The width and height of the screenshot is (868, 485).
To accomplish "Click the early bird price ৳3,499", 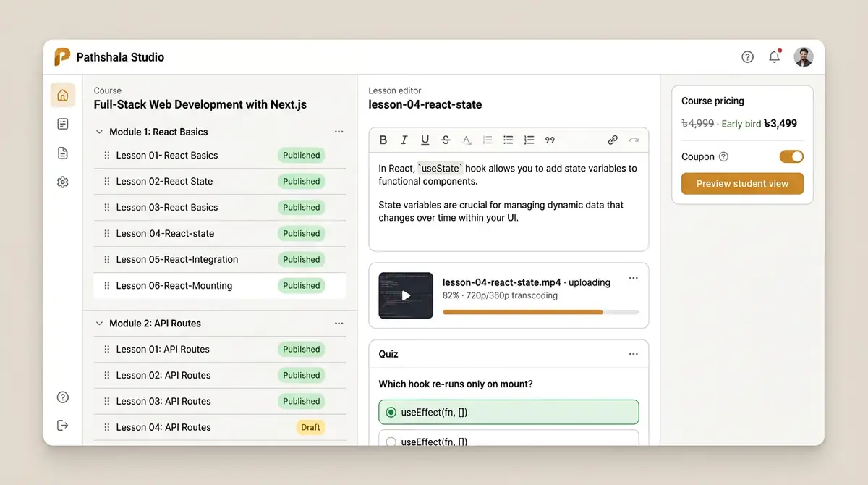I will pos(780,124).
